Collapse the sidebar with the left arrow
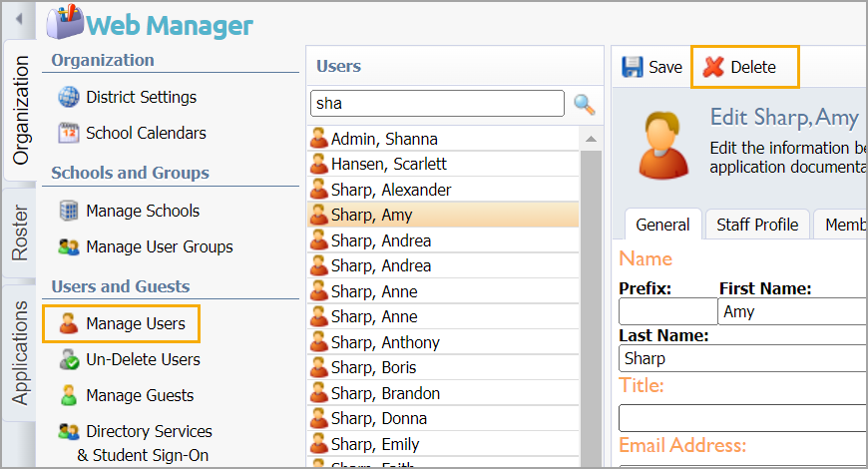This screenshot has width=868, height=469. tap(19, 19)
